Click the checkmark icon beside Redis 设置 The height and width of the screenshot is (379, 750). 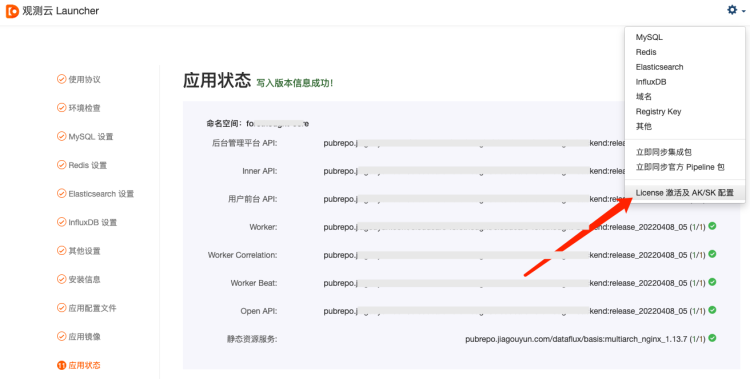(x=61, y=165)
